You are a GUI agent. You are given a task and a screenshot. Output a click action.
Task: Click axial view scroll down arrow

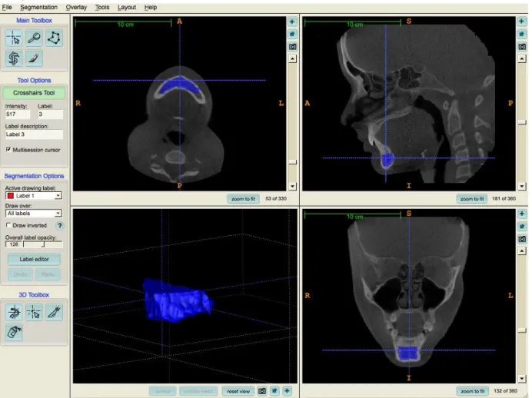292,186
